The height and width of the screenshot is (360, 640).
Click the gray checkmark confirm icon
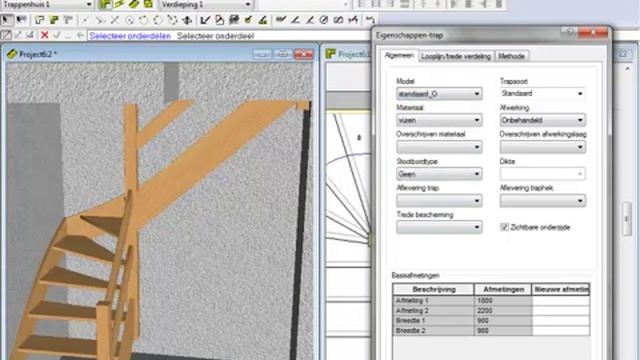coord(56,35)
